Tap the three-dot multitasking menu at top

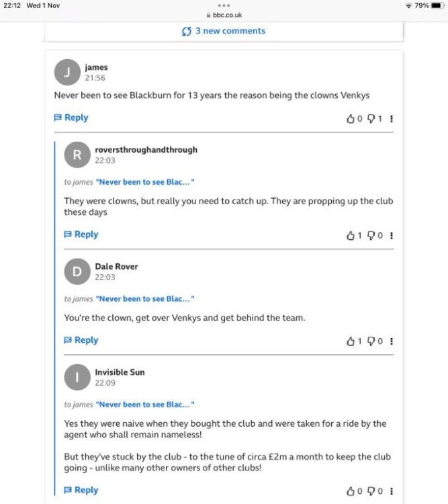224,5
